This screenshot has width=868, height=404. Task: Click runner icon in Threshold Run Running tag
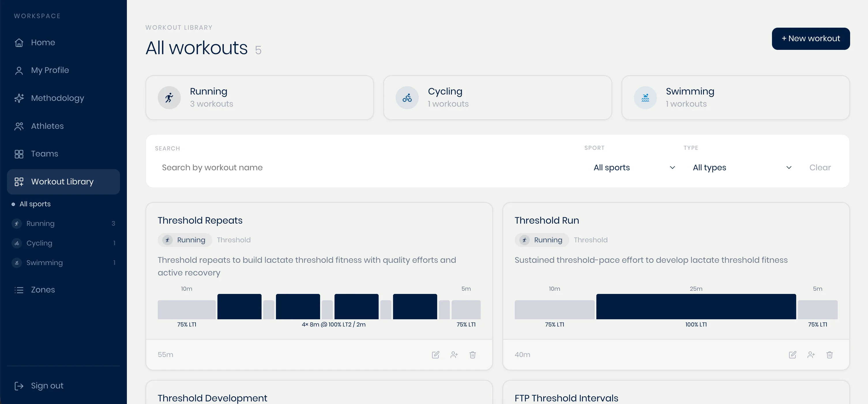coord(524,240)
